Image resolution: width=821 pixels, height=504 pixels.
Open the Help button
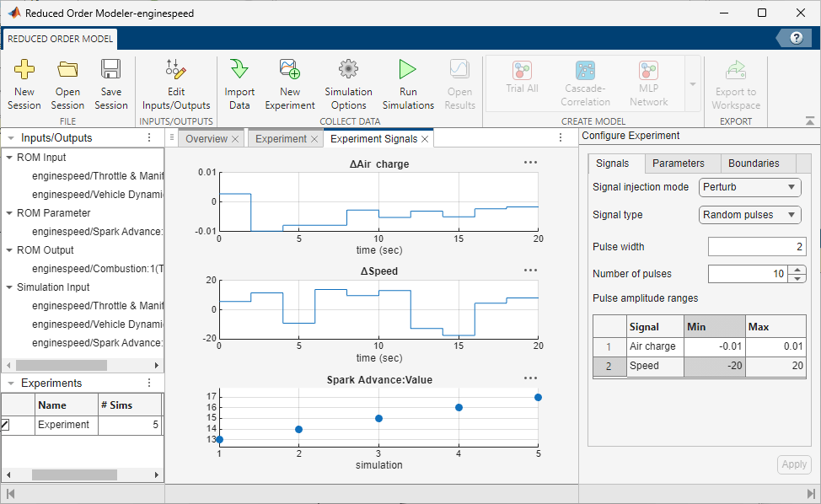pyautogui.click(x=795, y=38)
